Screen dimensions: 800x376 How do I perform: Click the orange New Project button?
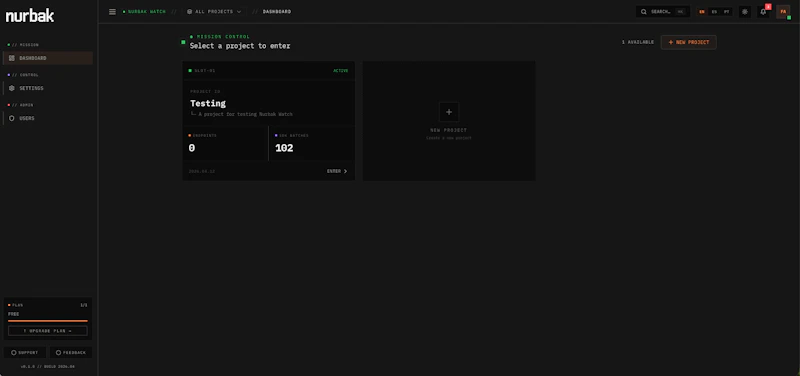coord(688,42)
